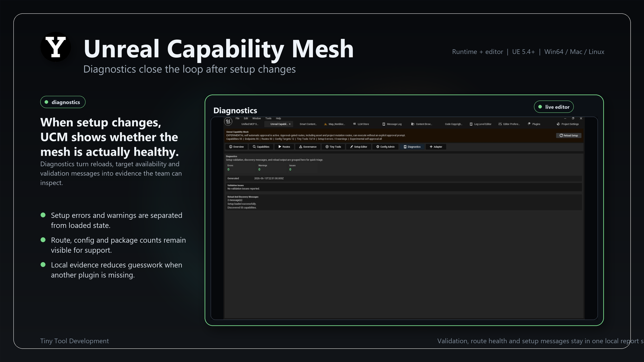Click the Overview info icon
The height and width of the screenshot is (362, 644).
[231, 147]
